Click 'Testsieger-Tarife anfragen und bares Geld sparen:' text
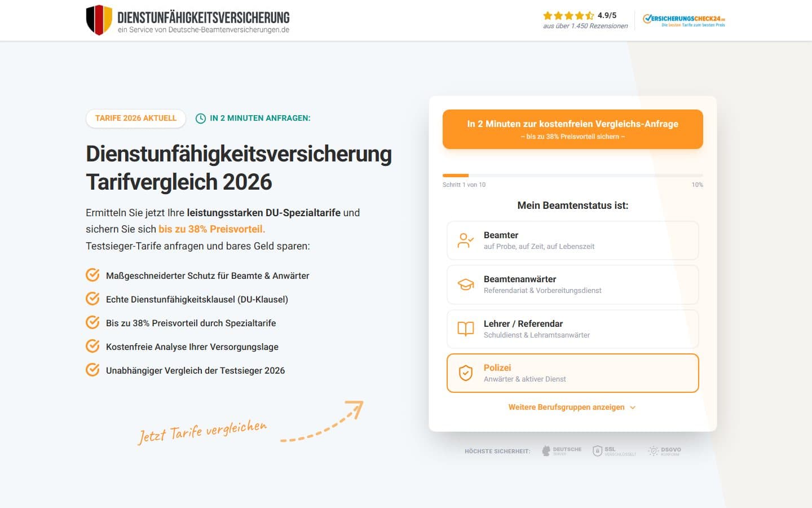The image size is (812, 508). point(198,246)
